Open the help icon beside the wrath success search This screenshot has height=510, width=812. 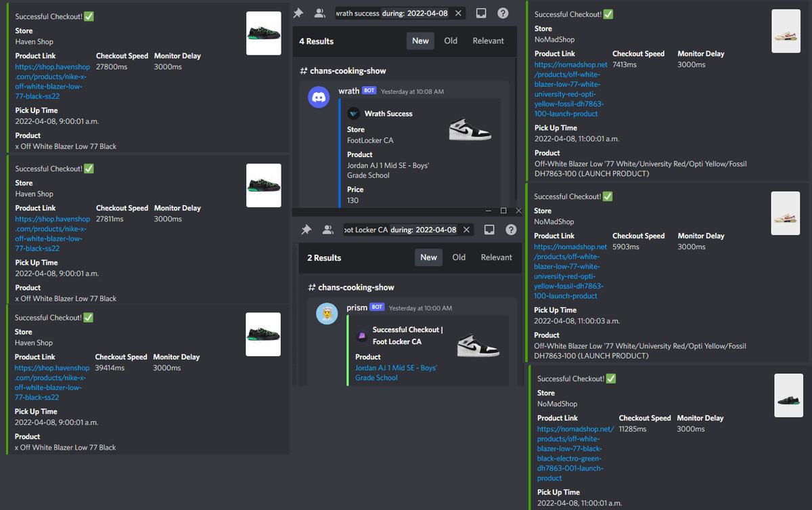tap(503, 13)
